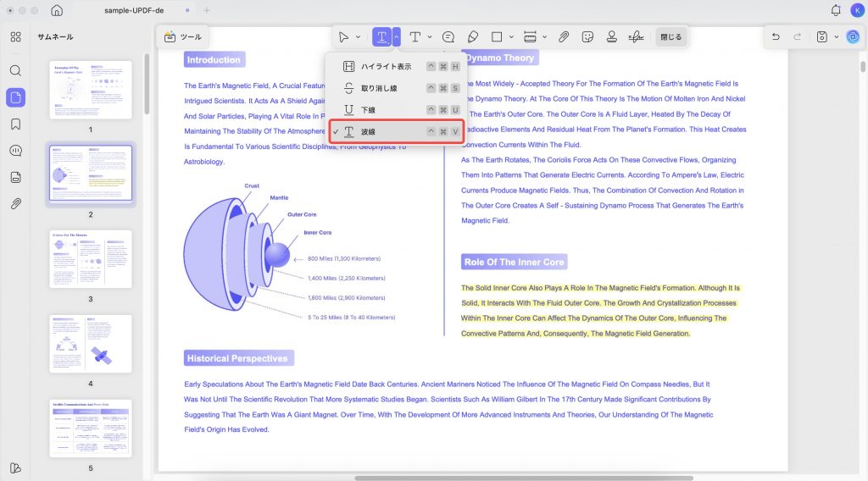Select the text comment T tool
This screenshot has width=868, height=481.
[415, 37]
